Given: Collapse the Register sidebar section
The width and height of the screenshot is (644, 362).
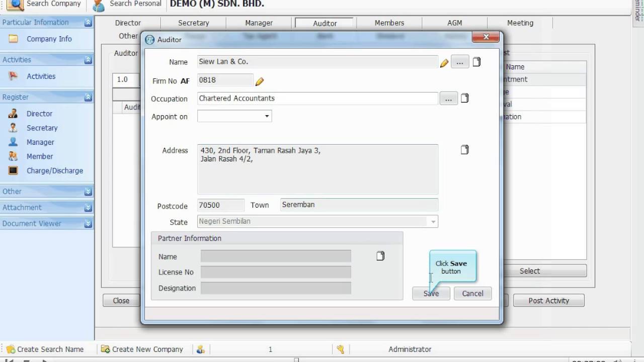Looking at the screenshot, I should coord(88,97).
